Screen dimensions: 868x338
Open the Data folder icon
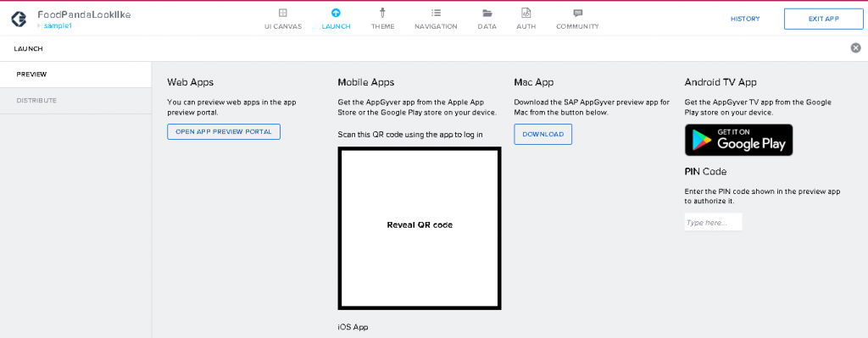[x=487, y=13]
